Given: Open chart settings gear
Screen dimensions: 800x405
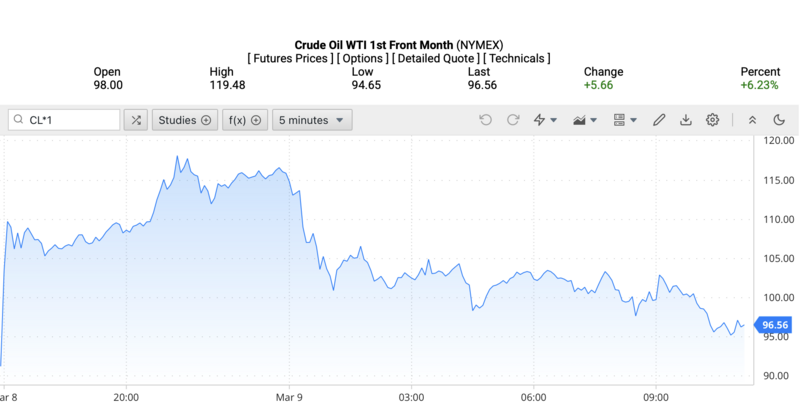Looking at the screenshot, I should pos(713,120).
